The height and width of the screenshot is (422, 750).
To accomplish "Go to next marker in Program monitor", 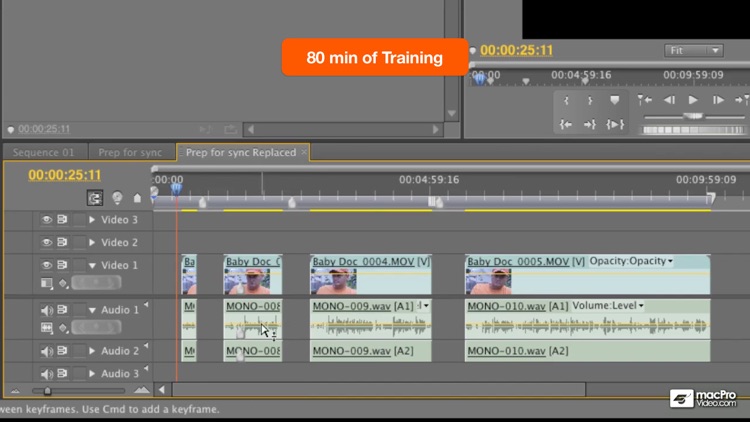I will (742, 100).
